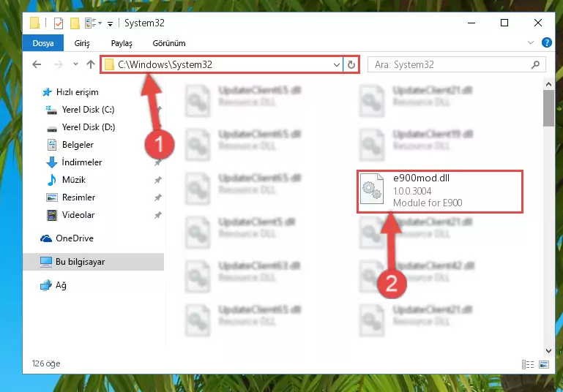Click the C:\Windows\System32 address bar
This screenshot has height=392, width=563.
(222, 64)
